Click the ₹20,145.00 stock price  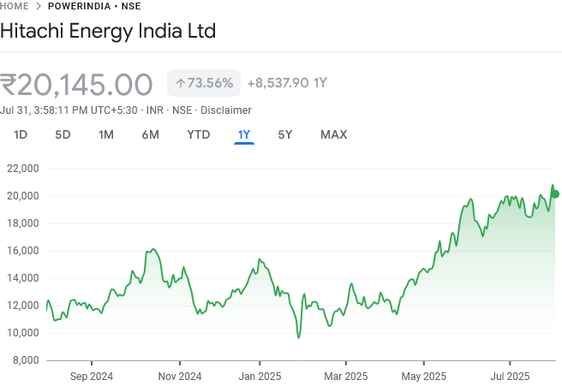tap(76, 84)
